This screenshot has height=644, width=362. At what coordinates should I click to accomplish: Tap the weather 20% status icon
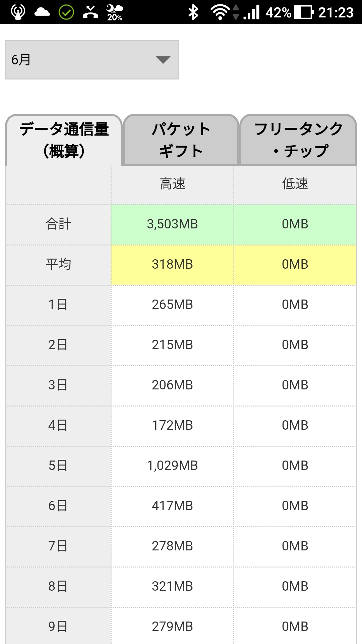click(115, 12)
